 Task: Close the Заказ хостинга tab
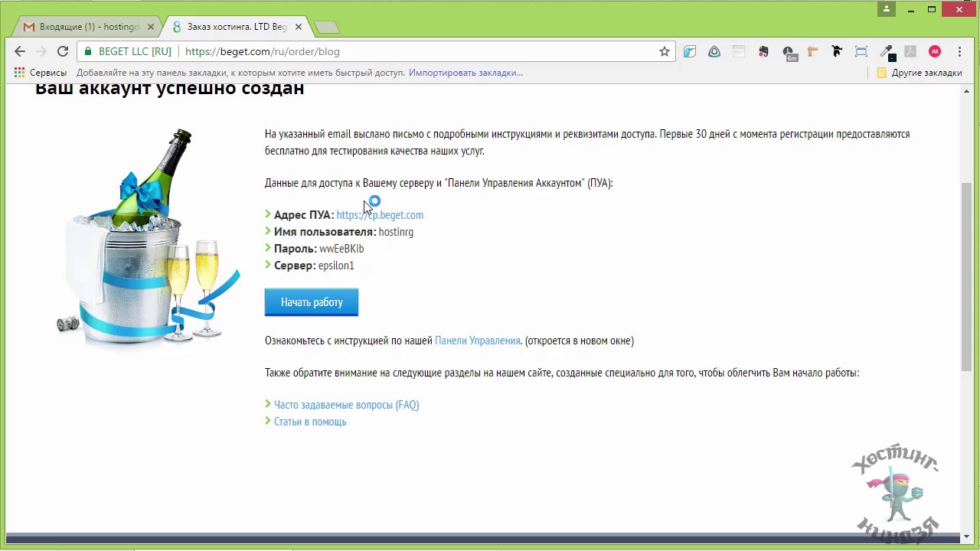[x=298, y=27]
